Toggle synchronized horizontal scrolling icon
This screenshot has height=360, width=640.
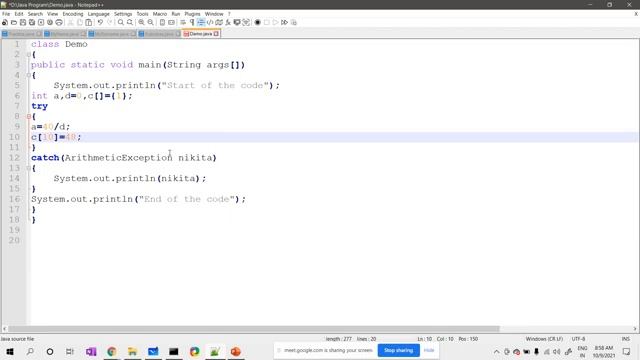coord(171,22)
